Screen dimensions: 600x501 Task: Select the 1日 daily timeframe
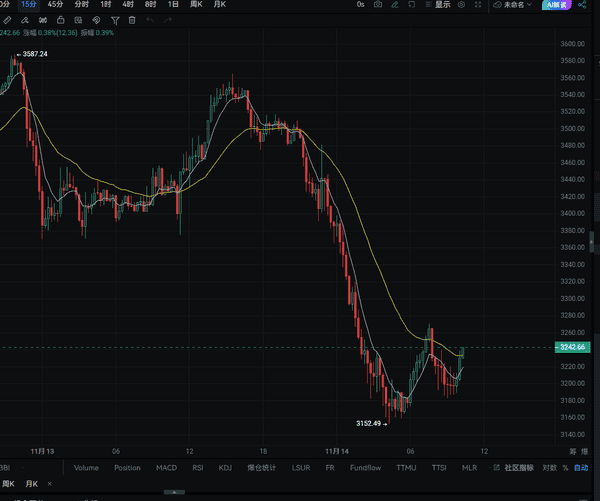(173, 5)
